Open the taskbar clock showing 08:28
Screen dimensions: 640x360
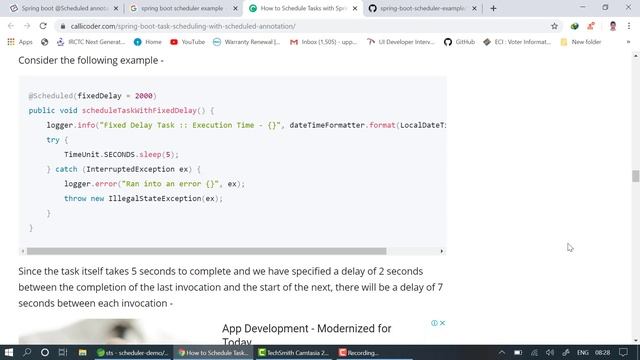(602, 352)
